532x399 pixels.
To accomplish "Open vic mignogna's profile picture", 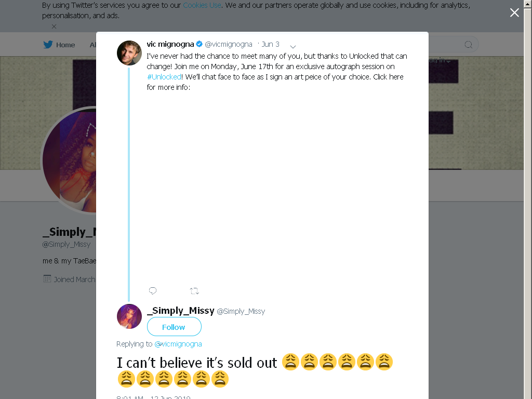I will [x=129, y=53].
